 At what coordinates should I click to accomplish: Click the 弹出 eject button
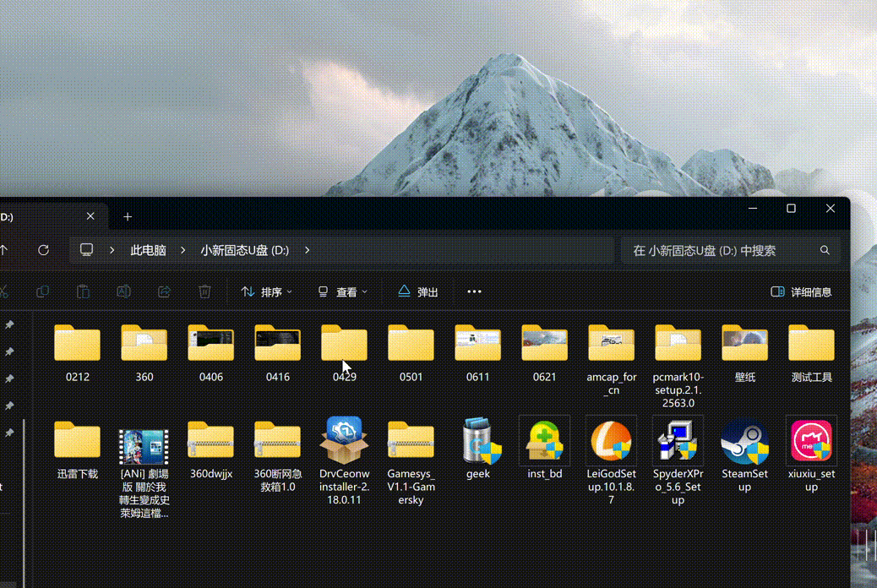point(418,291)
